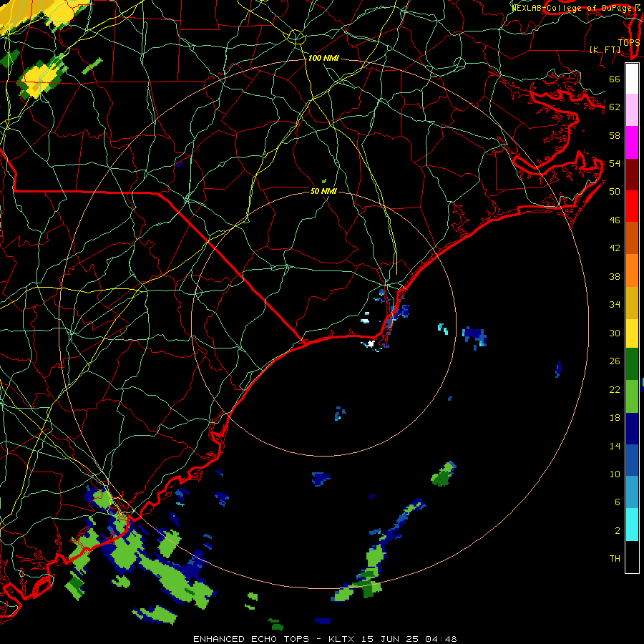Click the "100 NMI" range ring label
Image resolution: width=644 pixels, height=644 pixels.
[323, 58]
